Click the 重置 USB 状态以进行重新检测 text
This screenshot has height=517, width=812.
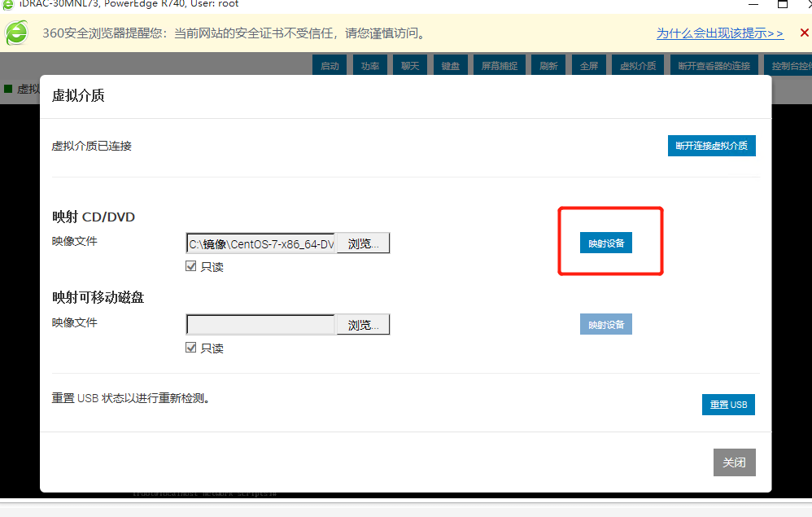[130, 398]
